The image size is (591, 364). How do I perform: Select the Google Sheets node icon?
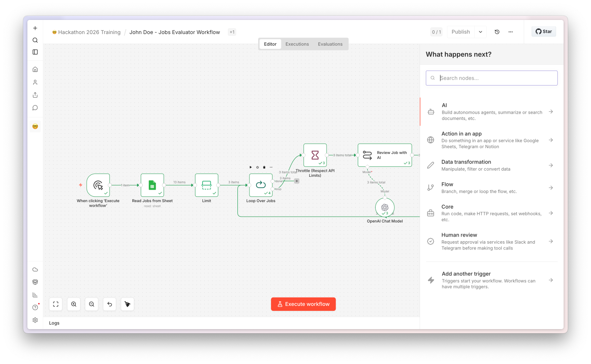(x=152, y=185)
